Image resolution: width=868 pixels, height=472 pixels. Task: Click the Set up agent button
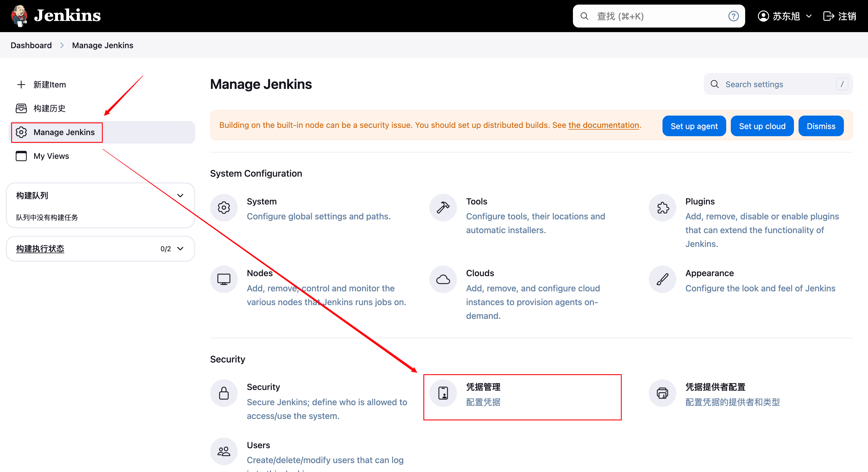coord(694,126)
